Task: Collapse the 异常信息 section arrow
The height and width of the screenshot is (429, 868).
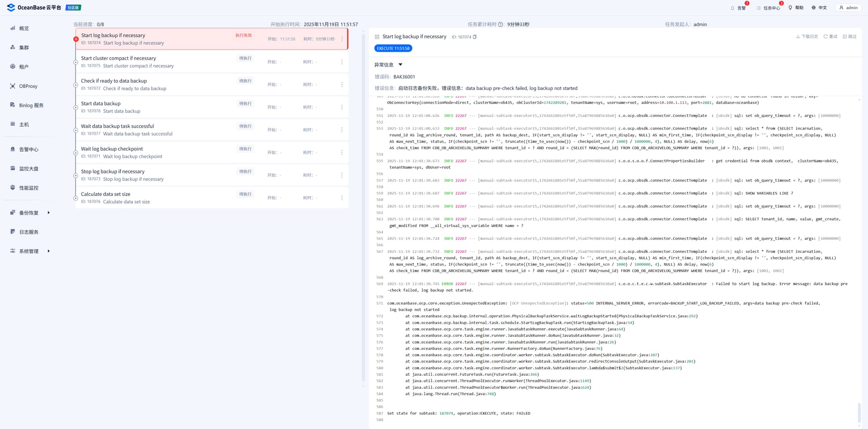Action: click(x=400, y=65)
